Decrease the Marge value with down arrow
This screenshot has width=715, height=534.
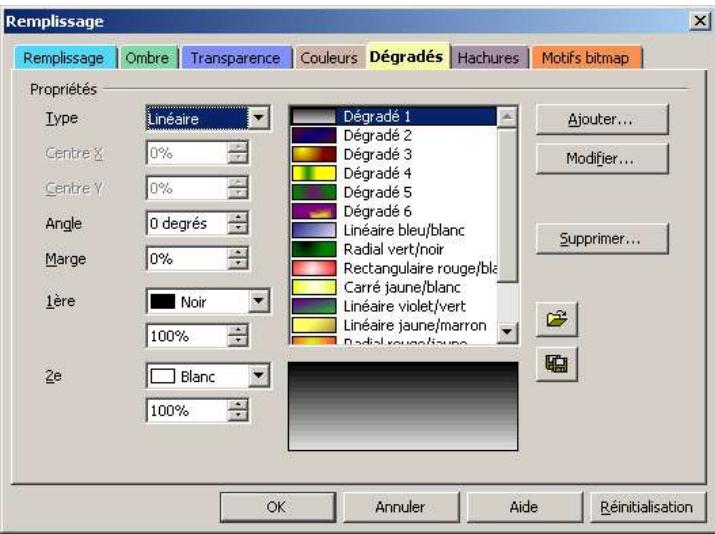tap(238, 264)
